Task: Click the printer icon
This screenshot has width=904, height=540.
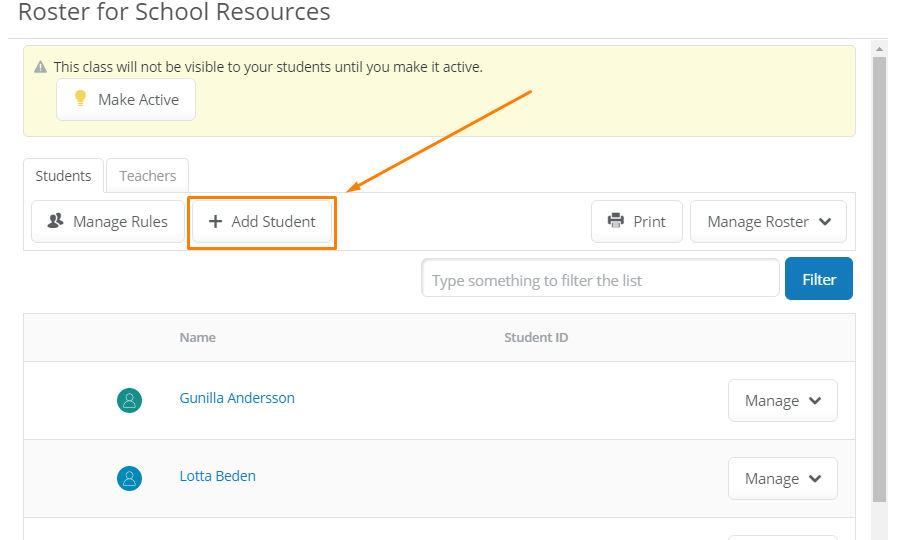Action: point(616,220)
